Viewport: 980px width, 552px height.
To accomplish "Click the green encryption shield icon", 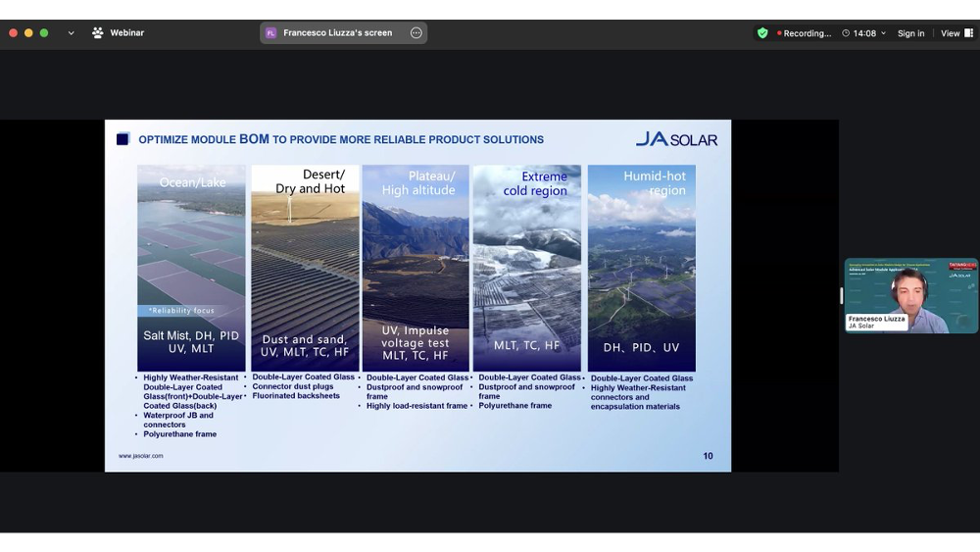I will point(762,33).
